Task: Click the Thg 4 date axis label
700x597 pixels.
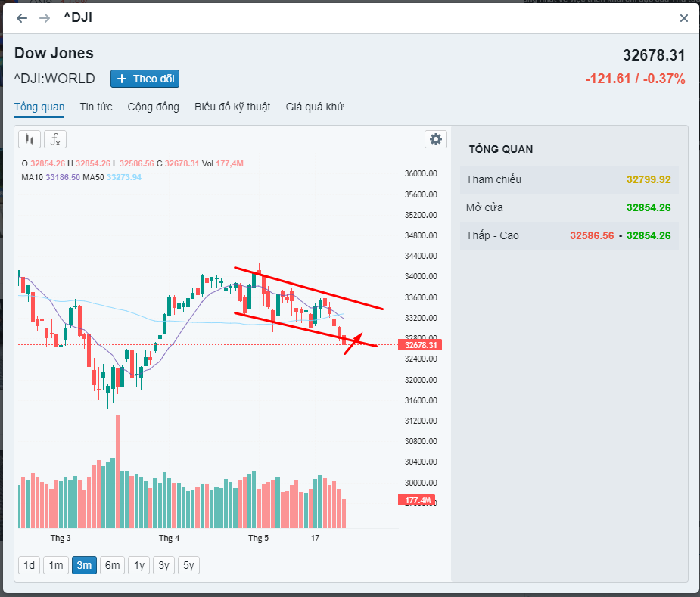Action: coord(170,538)
